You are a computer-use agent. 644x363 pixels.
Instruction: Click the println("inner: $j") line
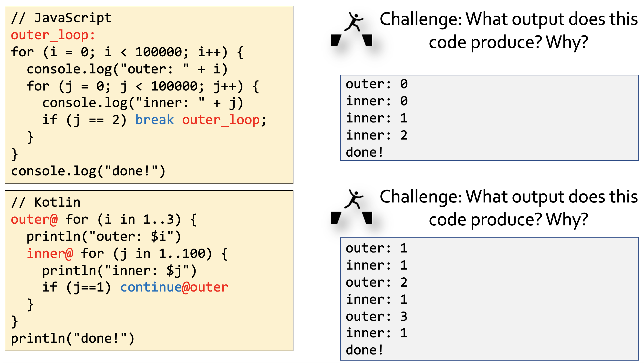tap(119, 271)
